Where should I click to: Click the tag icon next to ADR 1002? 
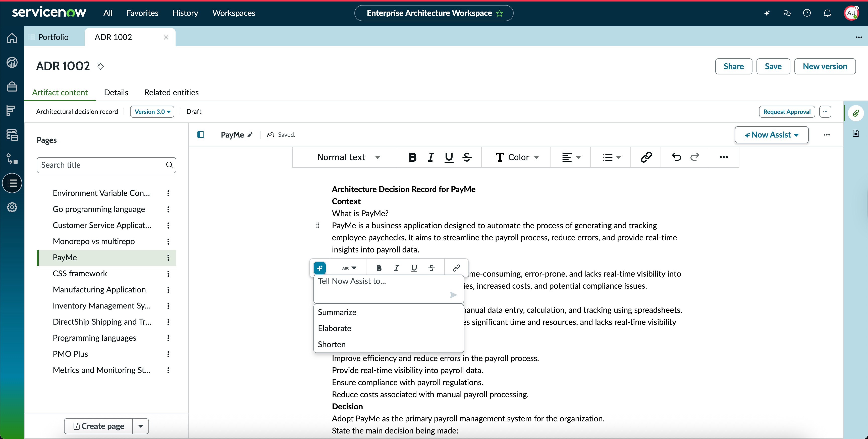pyautogui.click(x=100, y=66)
